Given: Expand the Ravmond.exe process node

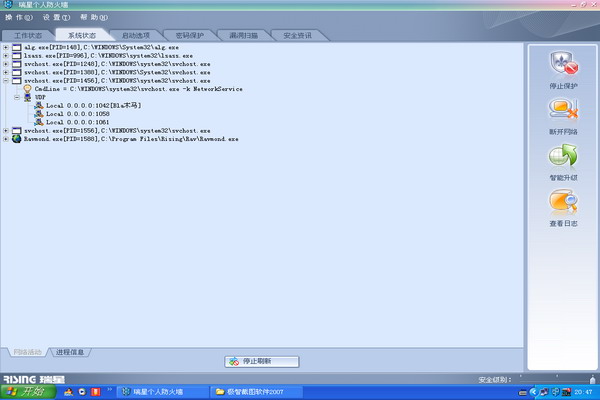Looking at the screenshot, I should (6, 139).
